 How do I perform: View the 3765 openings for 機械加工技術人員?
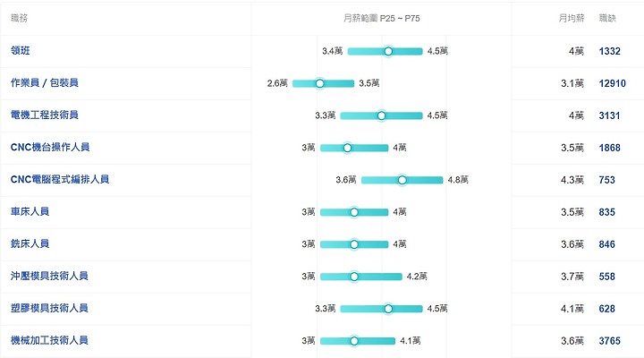pyautogui.click(x=609, y=341)
